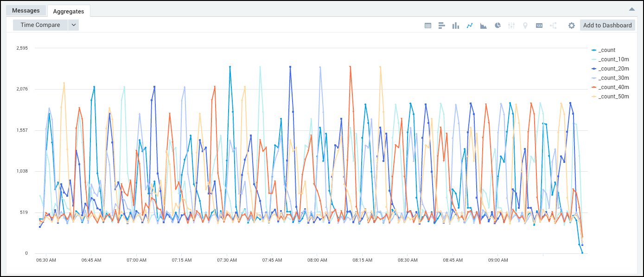Toggle the _count_10m legend series
644x277 pixels.
click(613, 59)
